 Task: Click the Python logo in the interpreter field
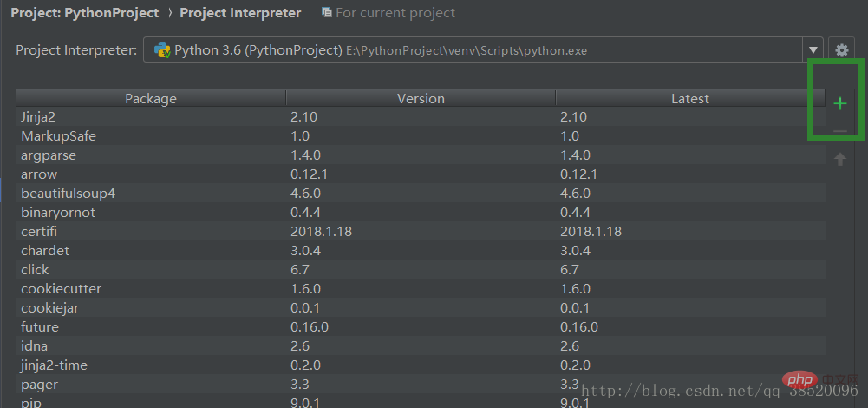pyautogui.click(x=162, y=50)
